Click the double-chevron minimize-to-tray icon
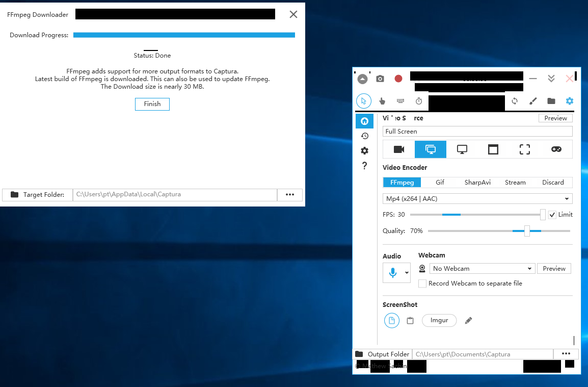588x387 pixels. coord(551,79)
